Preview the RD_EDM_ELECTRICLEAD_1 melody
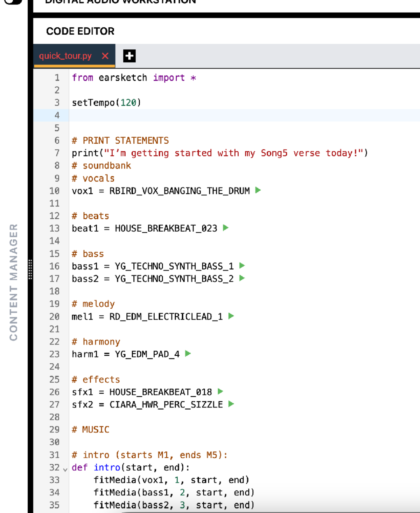The height and width of the screenshot is (513, 420). point(231,316)
